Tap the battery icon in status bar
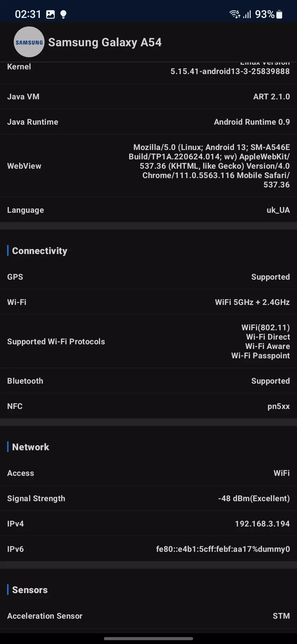This screenshot has width=297, height=644. [x=279, y=14]
